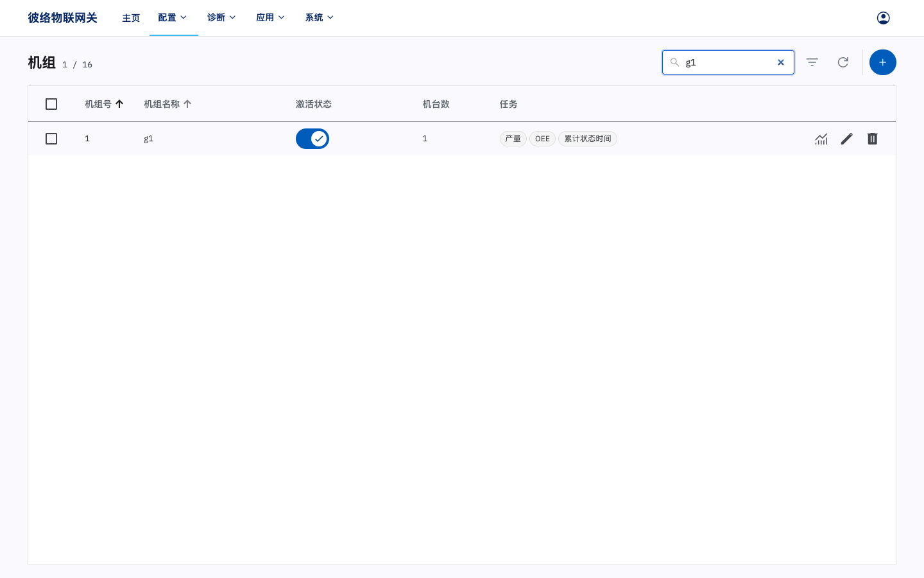Click the 产量 task tag
Viewport: 924px width, 578px height.
[x=513, y=139]
